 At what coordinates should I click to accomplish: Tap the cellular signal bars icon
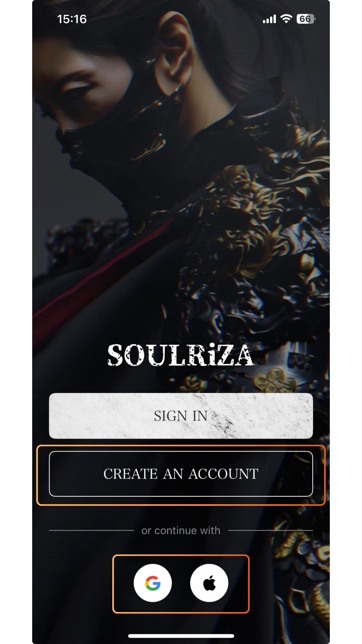pos(269,19)
